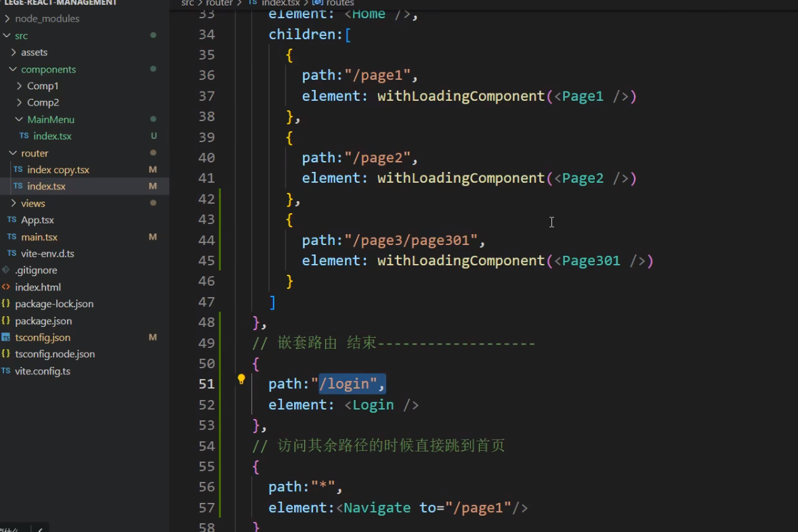The width and height of the screenshot is (798, 532).
Task: Collapse the MainMenu folder chevron
Action: 20,120
